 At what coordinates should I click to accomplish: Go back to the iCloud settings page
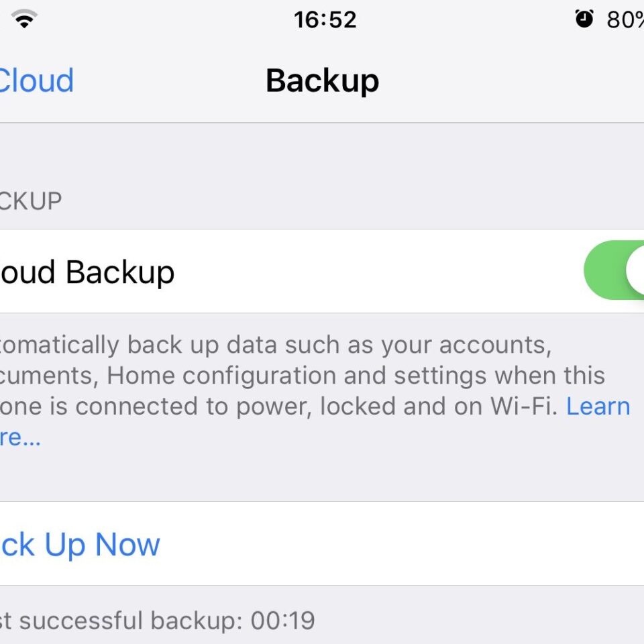coord(36,80)
